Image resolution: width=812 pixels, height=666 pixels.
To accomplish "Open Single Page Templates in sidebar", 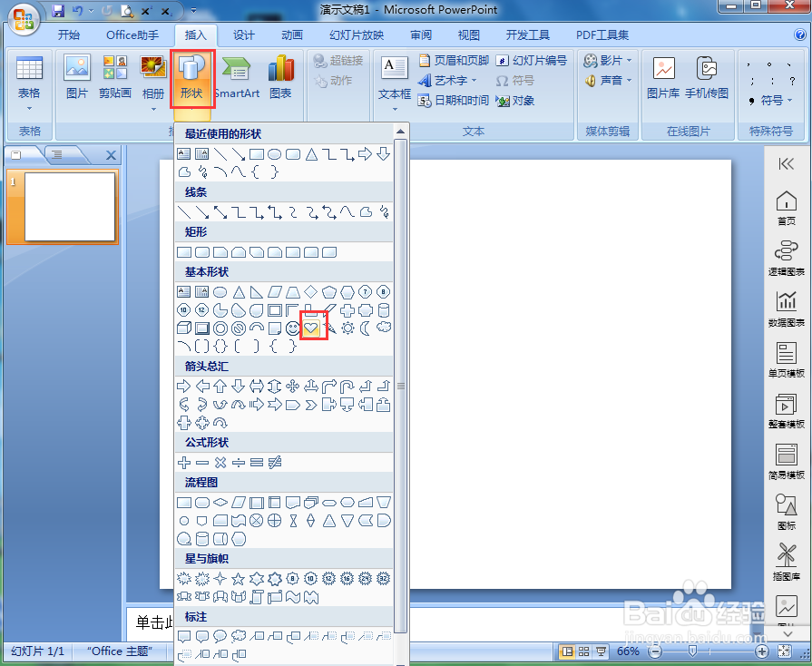I will (786, 359).
